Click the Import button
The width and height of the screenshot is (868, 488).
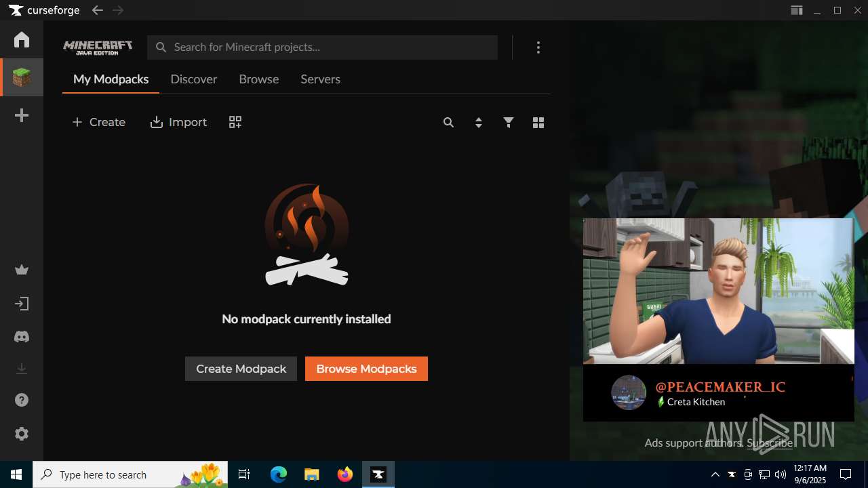tap(178, 122)
